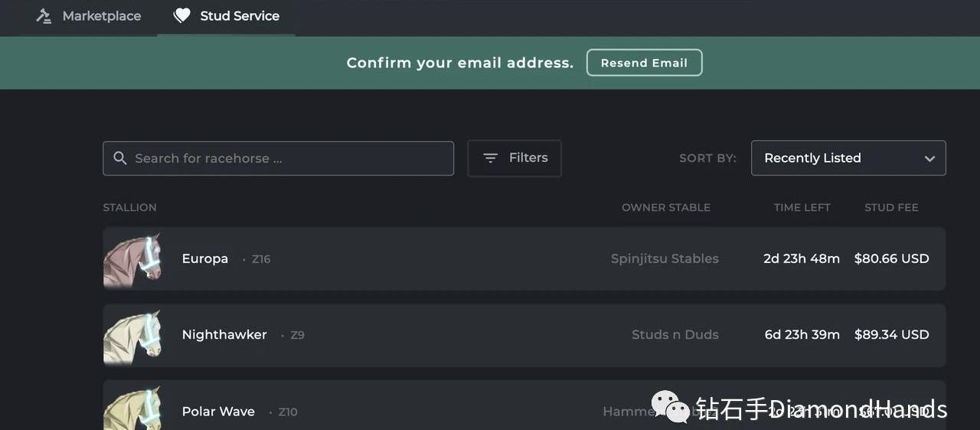Image resolution: width=980 pixels, height=430 pixels.
Task: Click the Stud Service heart icon
Action: (x=181, y=16)
